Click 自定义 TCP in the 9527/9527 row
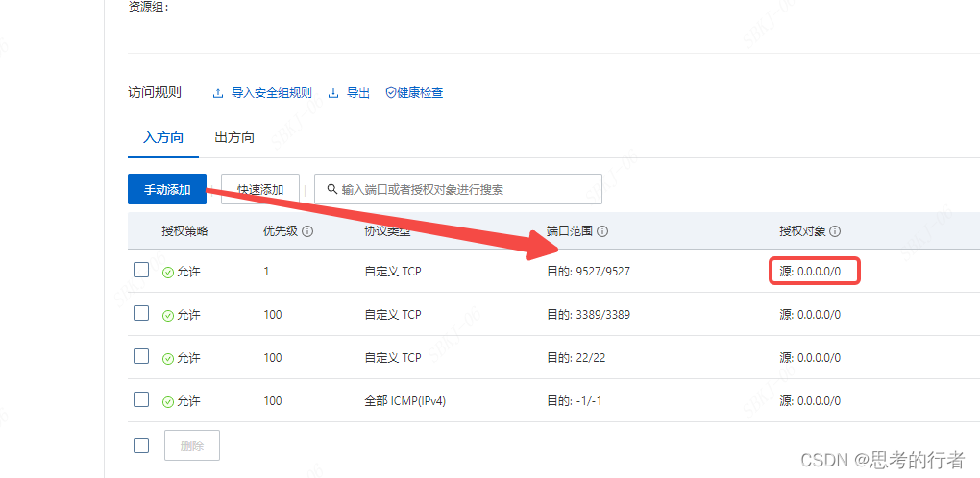 click(393, 272)
